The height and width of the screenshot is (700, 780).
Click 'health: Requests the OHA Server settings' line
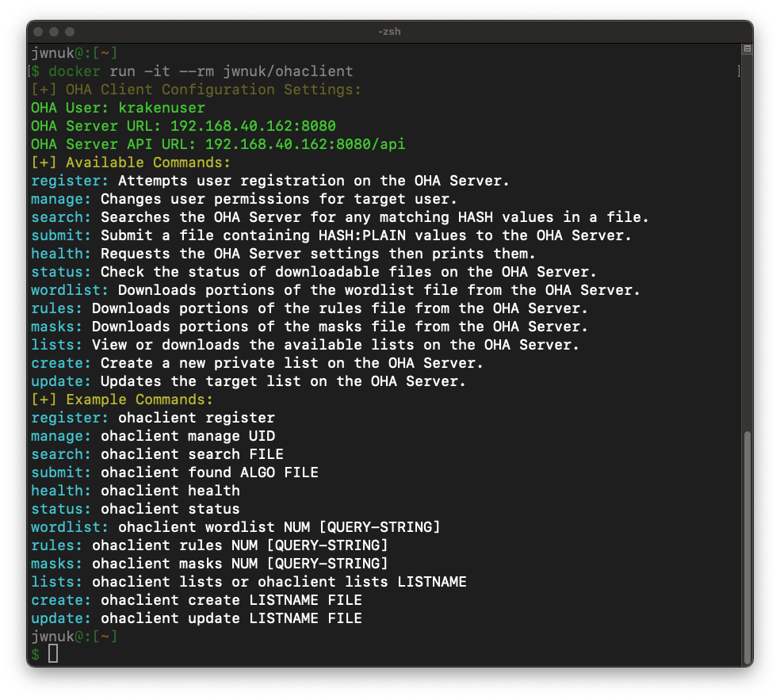pos(283,254)
